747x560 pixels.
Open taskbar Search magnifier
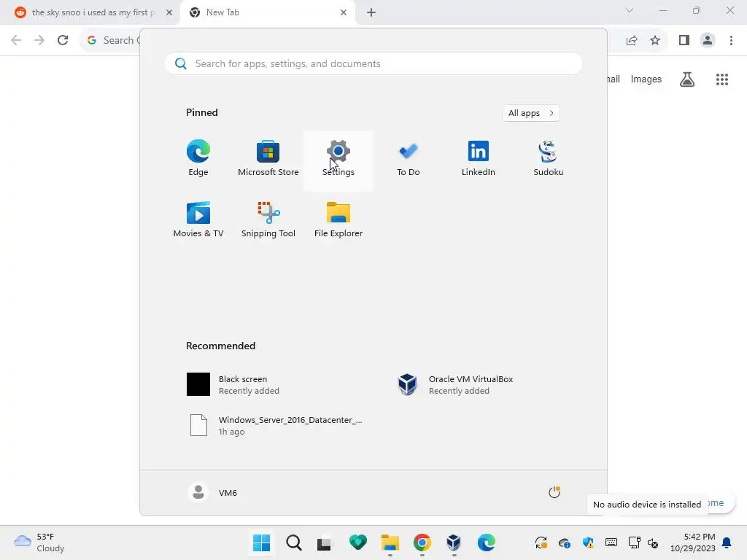294,542
